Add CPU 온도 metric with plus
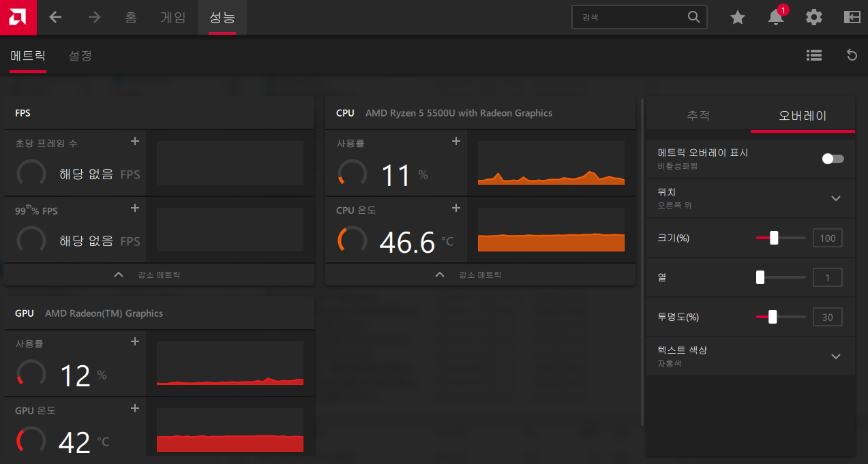Image resolution: width=868 pixels, height=464 pixels. (x=456, y=208)
